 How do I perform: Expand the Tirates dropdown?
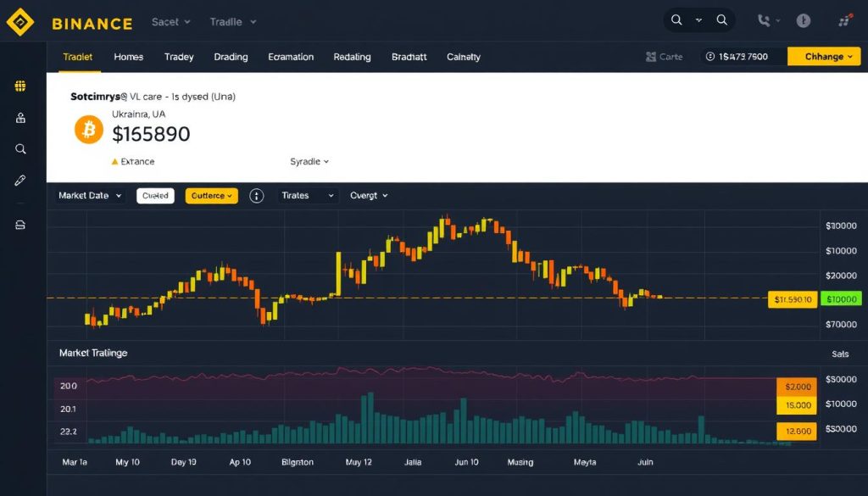click(x=308, y=195)
